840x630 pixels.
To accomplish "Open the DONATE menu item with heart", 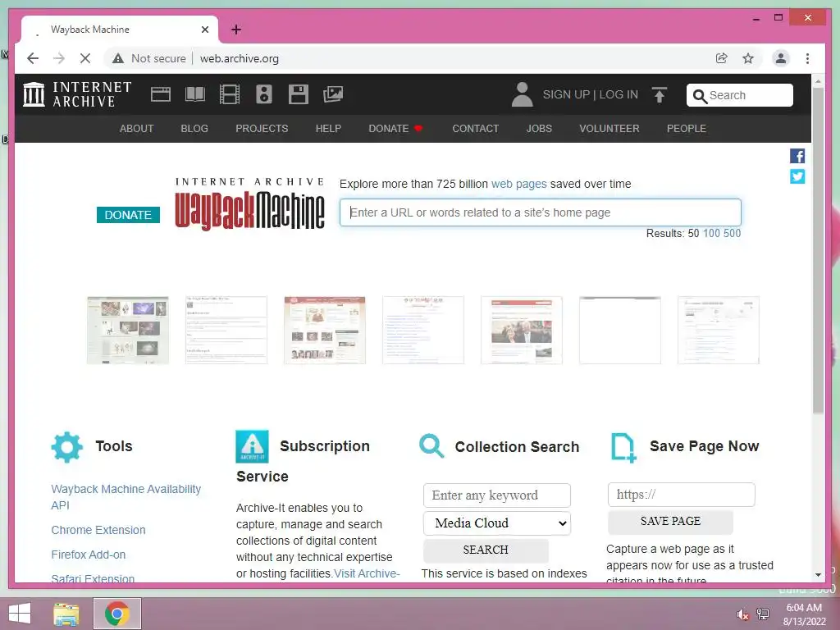I will pyautogui.click(x=396, y=129).
